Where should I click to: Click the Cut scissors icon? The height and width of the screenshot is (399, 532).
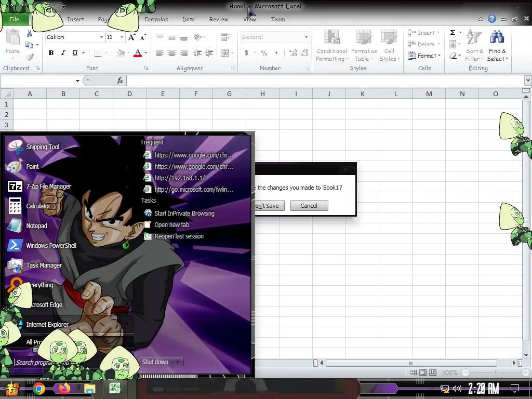29,33
